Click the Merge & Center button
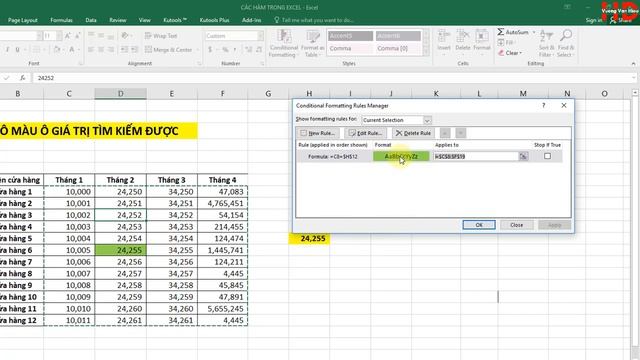 click(x=168, y=50)
